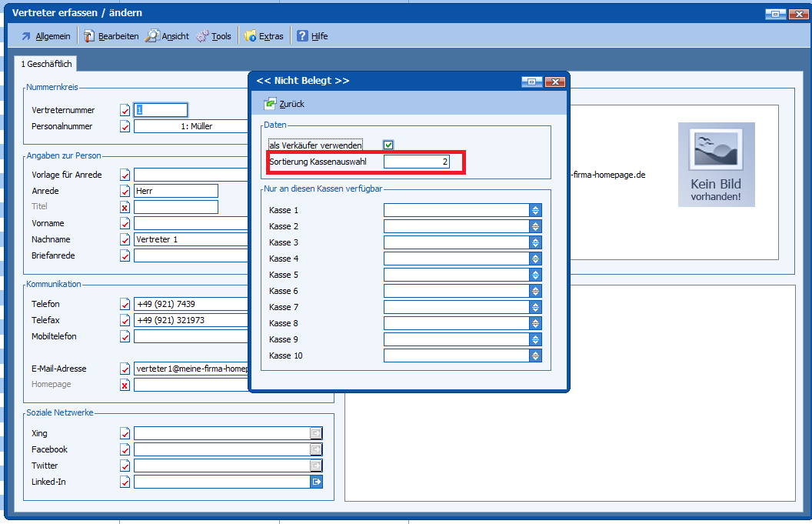Screen dimensions: 812x524
Task: Click the Ansicht magnifier icon
Action: tap(152, 36)
